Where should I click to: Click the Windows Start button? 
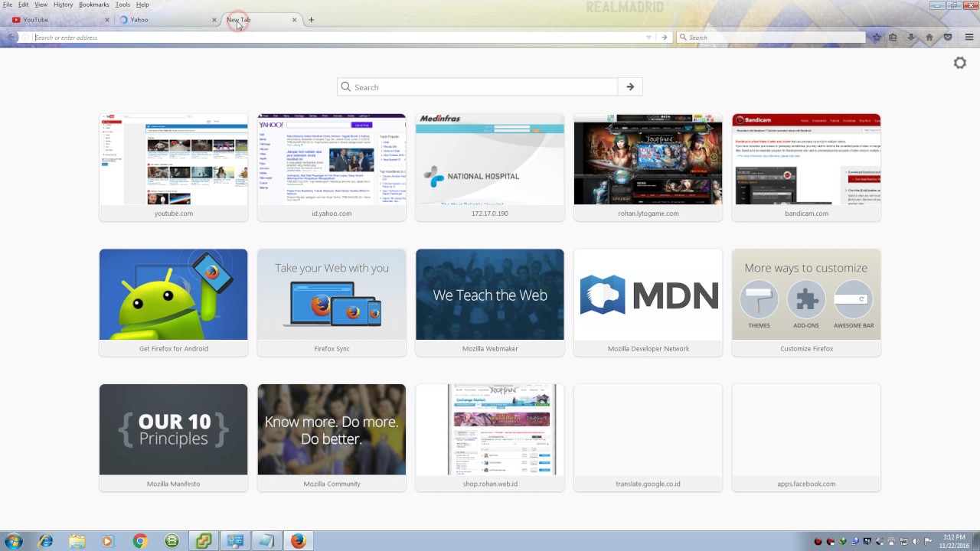(x=13, y=541)
